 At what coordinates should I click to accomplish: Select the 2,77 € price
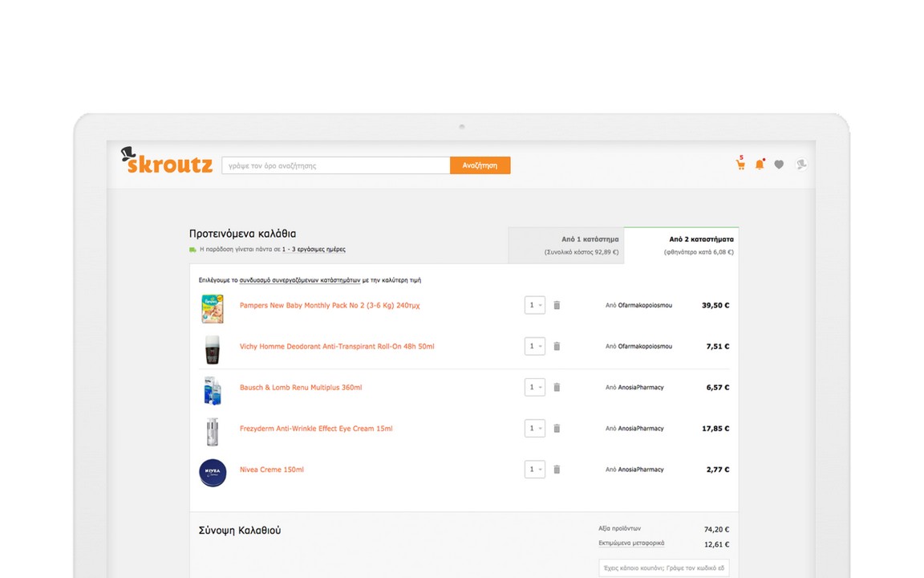coord(718,470)
